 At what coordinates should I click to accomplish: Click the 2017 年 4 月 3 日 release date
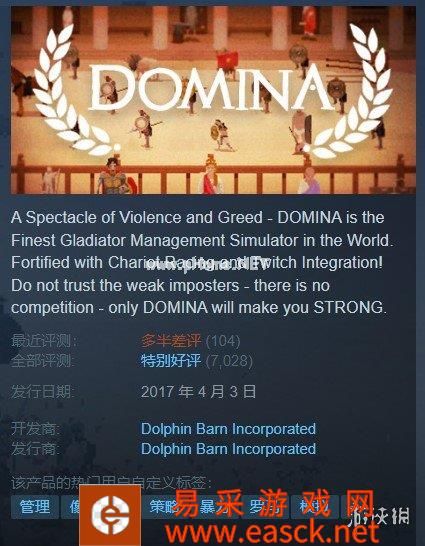click(x=198, y=392)
